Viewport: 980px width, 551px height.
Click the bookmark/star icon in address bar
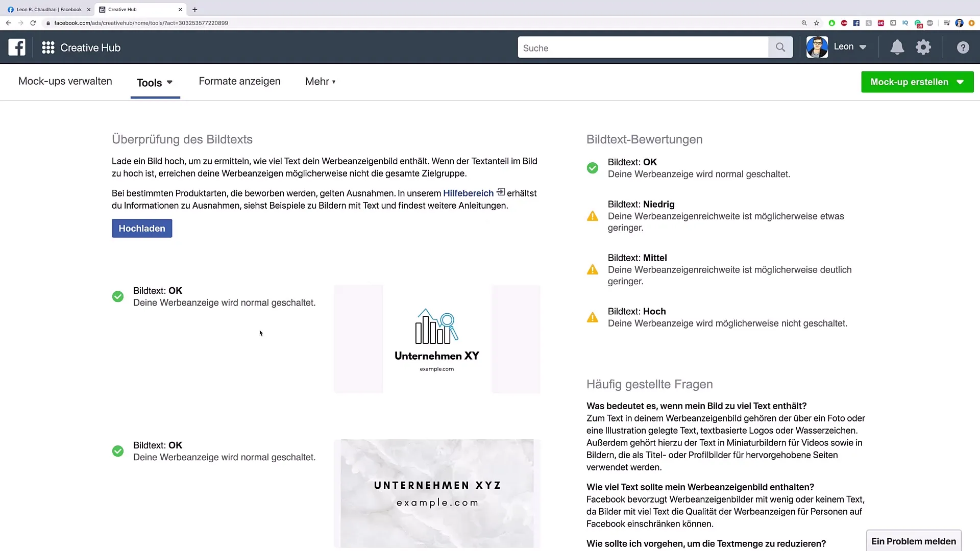[x=815, y=23]
